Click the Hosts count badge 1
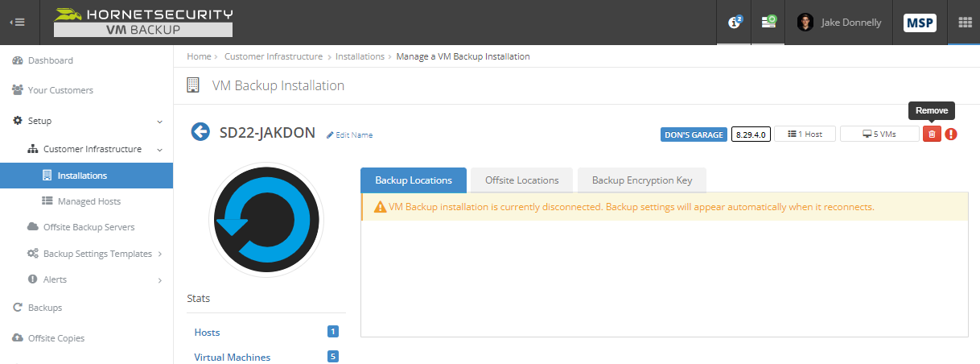This screenshot has width=980, height=364. (333, 331)
